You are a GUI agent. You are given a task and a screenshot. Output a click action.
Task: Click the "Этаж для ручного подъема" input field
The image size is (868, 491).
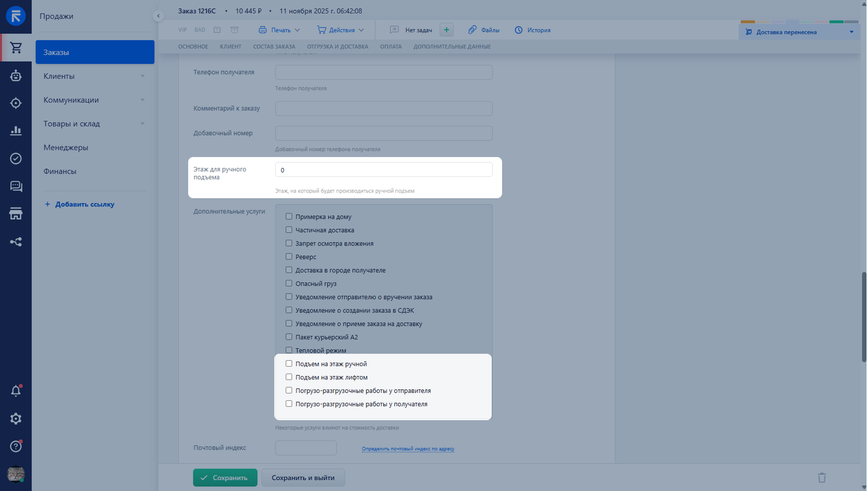(x=384, y=170)
